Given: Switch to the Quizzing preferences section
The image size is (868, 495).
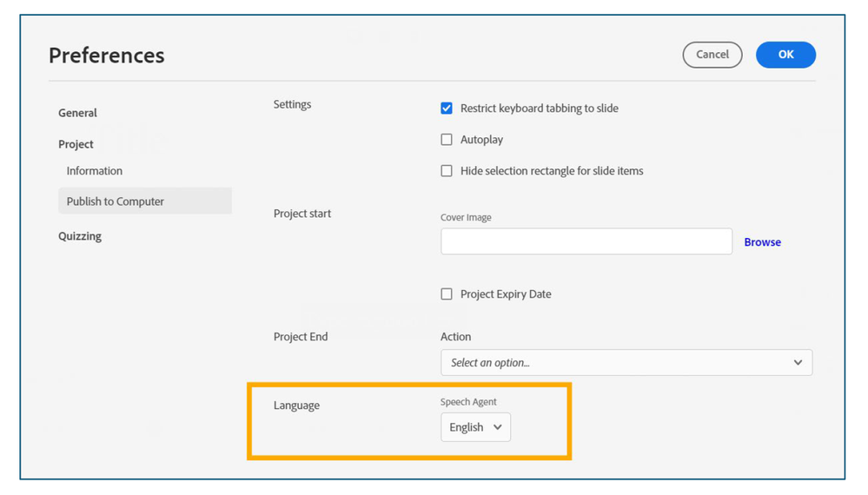Looking at the screenshot, I should tap(80, 236).
